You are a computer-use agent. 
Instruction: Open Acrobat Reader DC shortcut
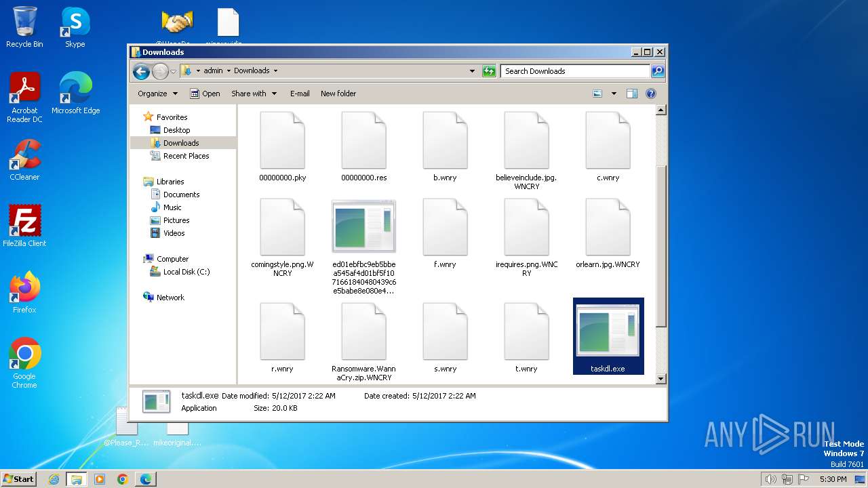point(24,98)
